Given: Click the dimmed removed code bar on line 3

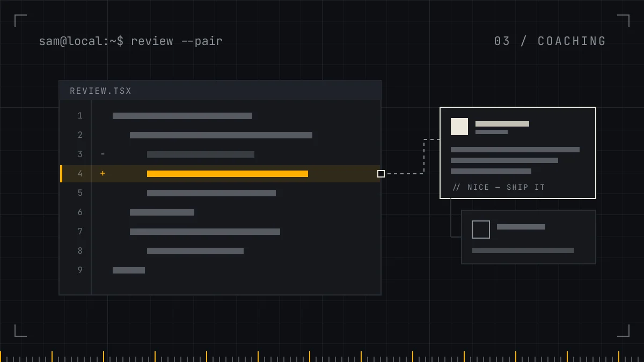Looking at the screenshot, I should point(201,154).
